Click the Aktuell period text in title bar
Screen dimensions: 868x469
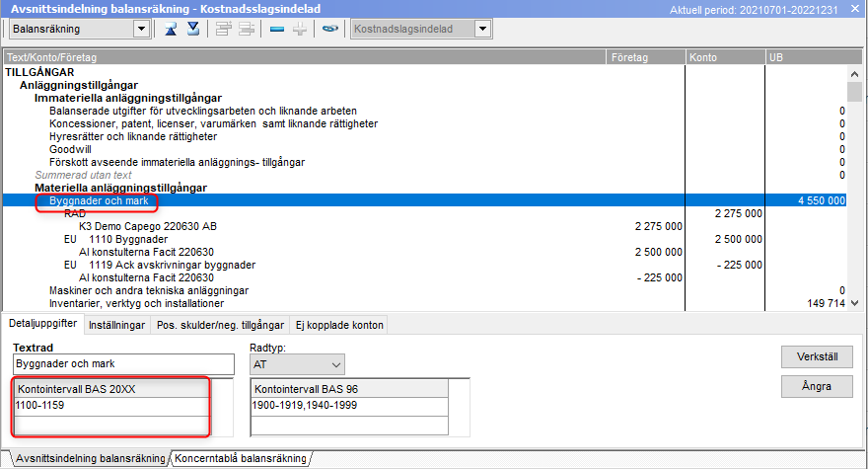click(754, 10)
